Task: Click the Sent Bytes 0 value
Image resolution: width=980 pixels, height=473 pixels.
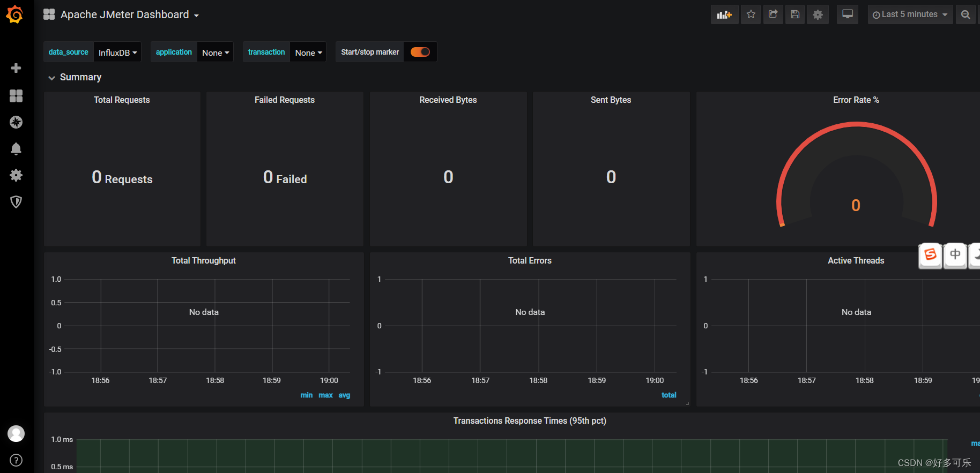Action: click(x=611, y=177)
